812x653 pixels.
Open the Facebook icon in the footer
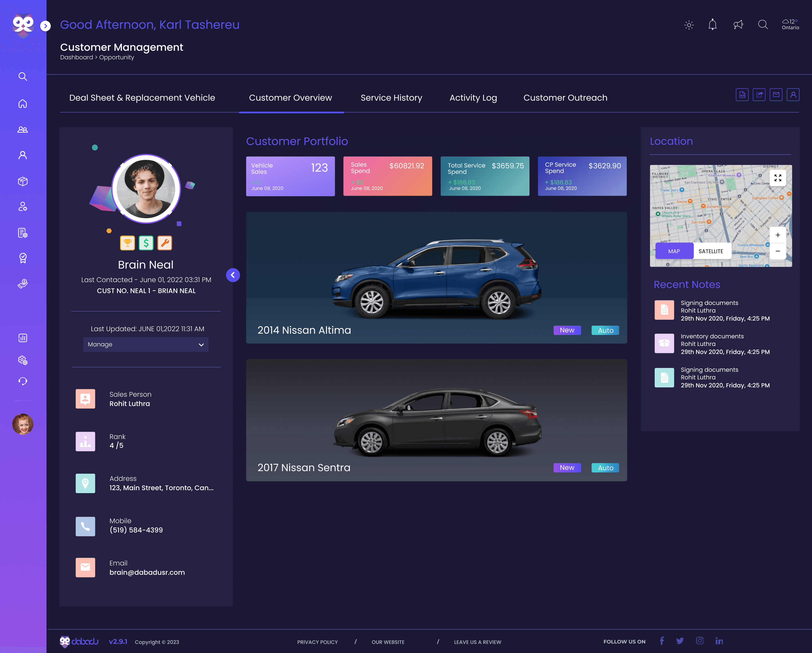662,641
